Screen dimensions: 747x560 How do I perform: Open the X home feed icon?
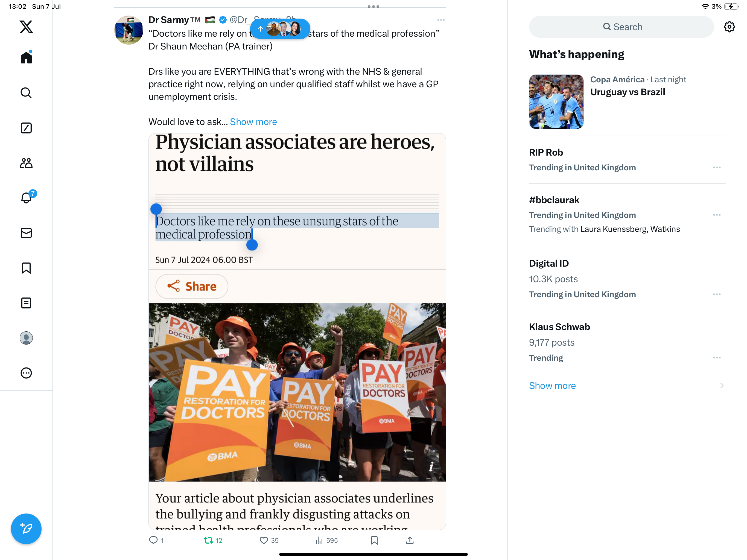pos(26,58)
